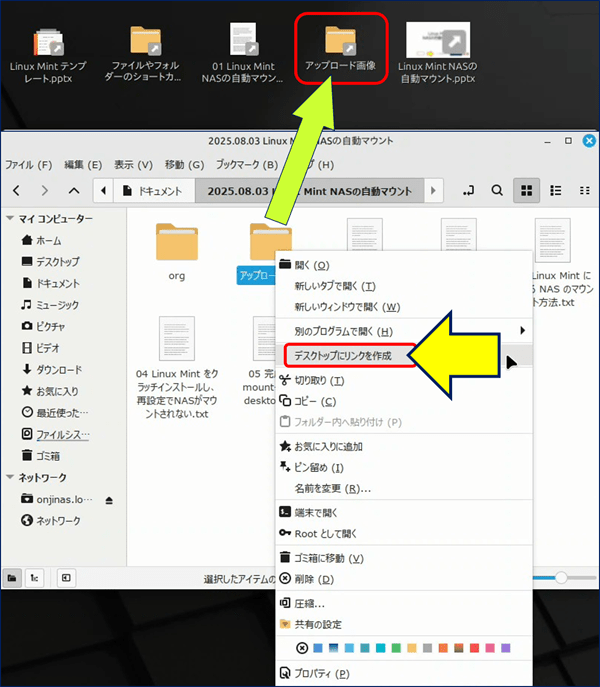Select desktop file Linux Mint テンプレート.pptx
This screenshot has width=600, height=687.
(x=48, y=55)
